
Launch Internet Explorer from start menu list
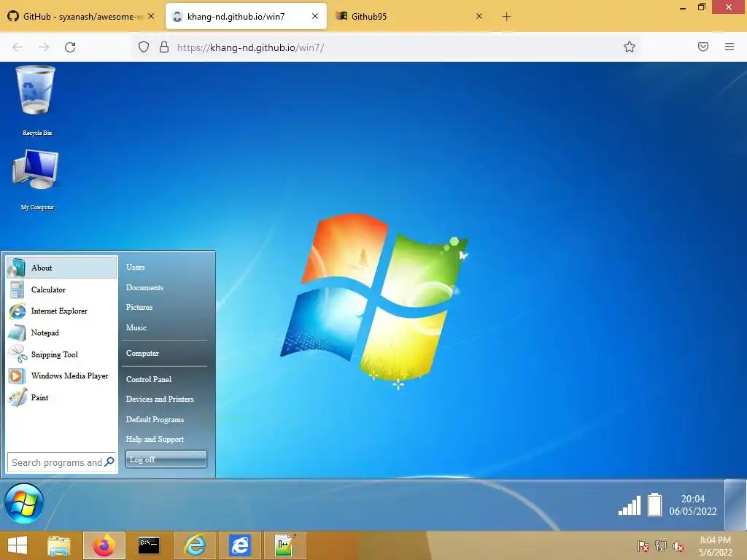point(61,311)
